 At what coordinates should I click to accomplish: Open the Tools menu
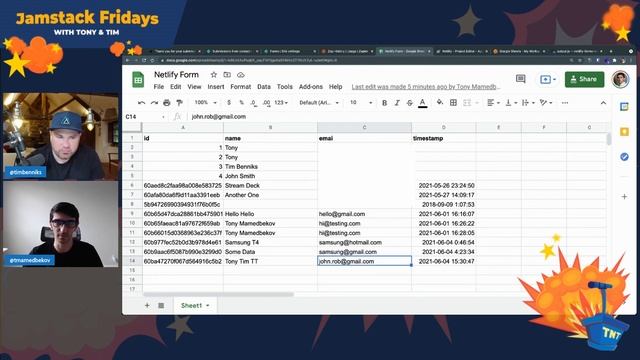pyautogui.click(x=284, y=87)
